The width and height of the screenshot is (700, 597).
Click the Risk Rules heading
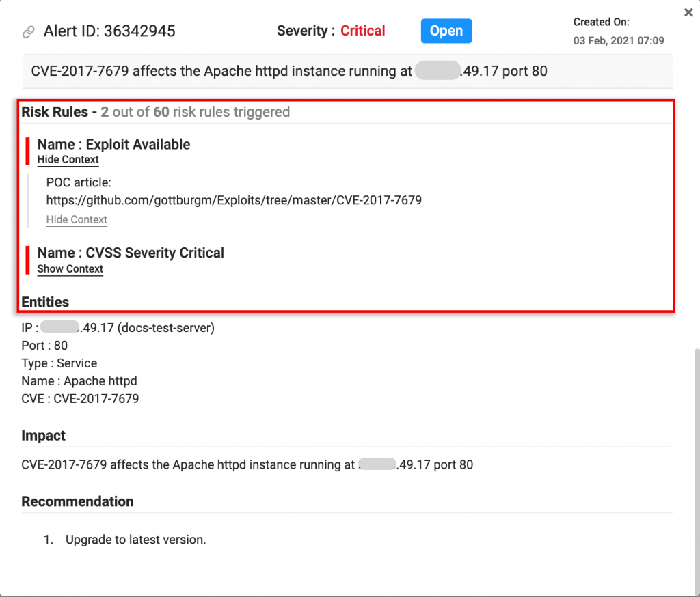55,112
